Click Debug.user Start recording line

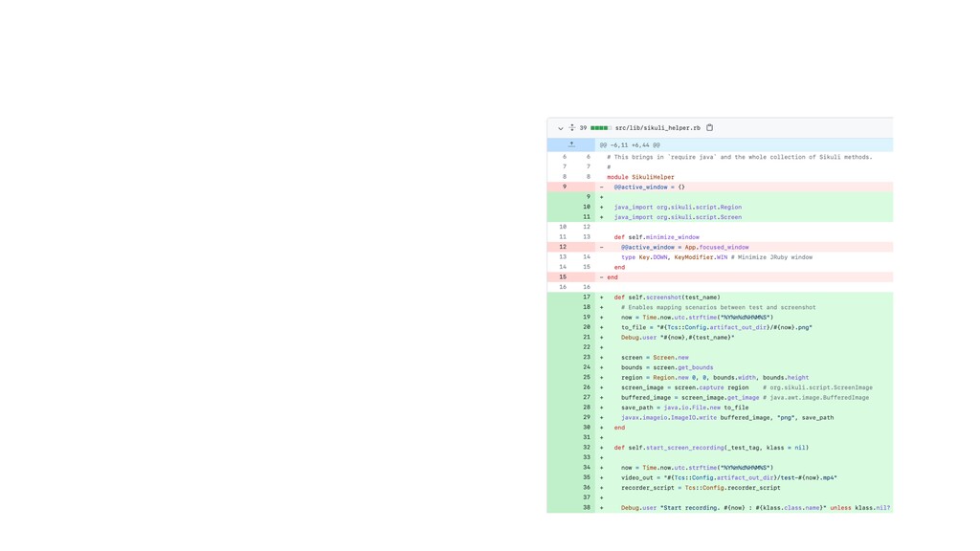click(x=756, y=507)
